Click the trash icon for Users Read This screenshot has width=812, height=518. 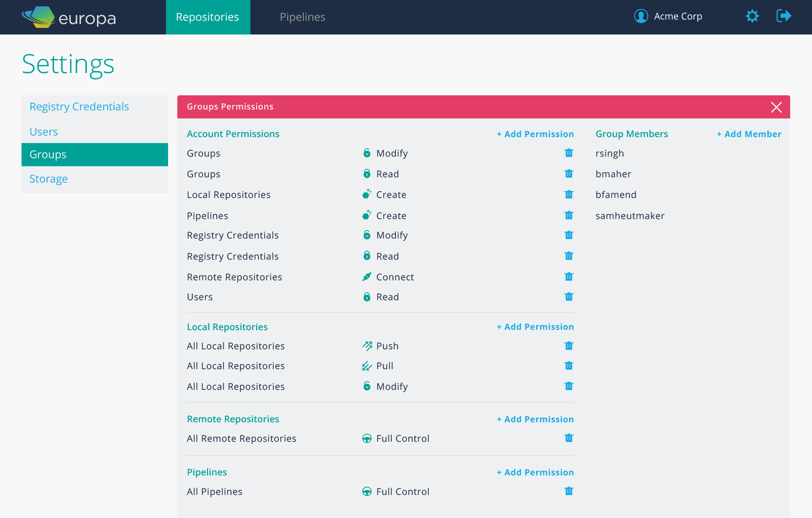(x=568, y=297)
